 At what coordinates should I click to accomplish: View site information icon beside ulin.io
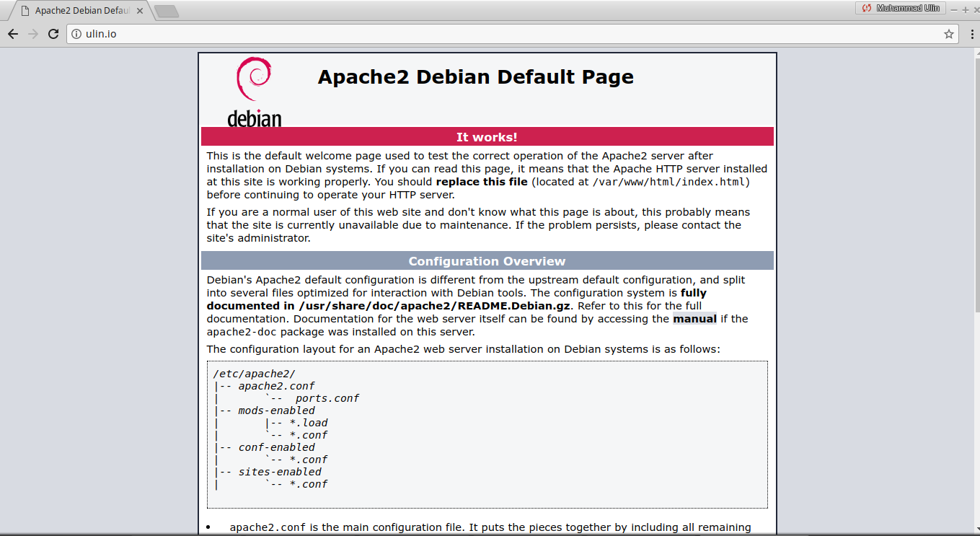tap(76, 34)
